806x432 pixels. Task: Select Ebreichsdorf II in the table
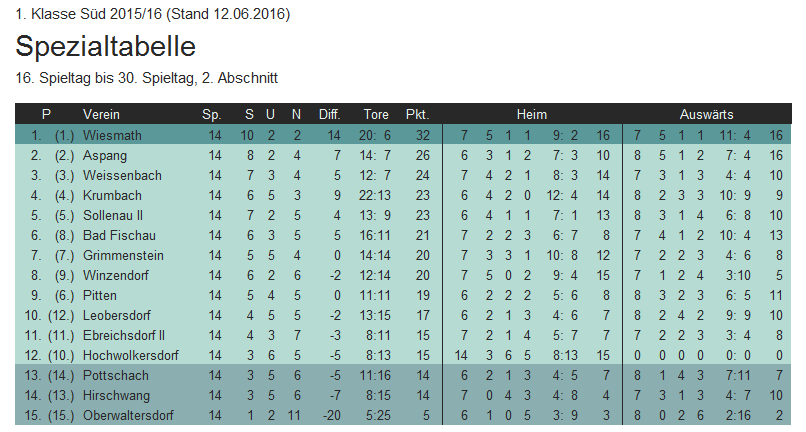123,335
